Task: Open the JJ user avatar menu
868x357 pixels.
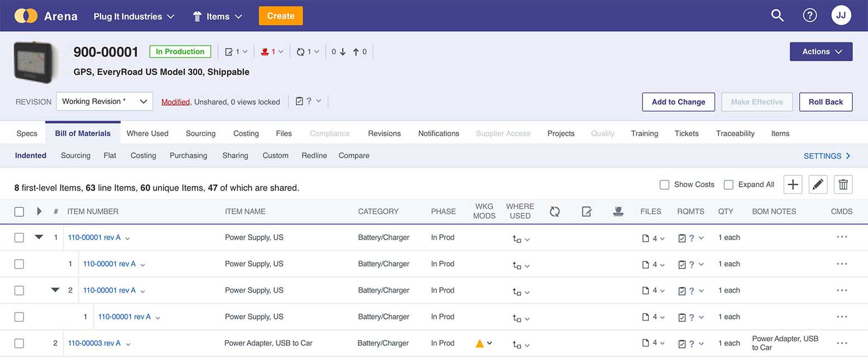Action: (x=841, y=15)
